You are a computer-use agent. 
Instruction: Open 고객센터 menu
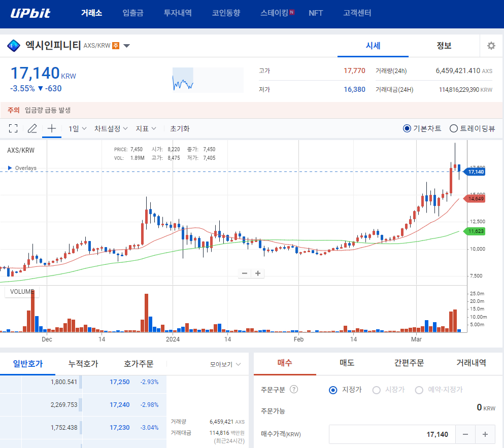[x=357, y=13]
